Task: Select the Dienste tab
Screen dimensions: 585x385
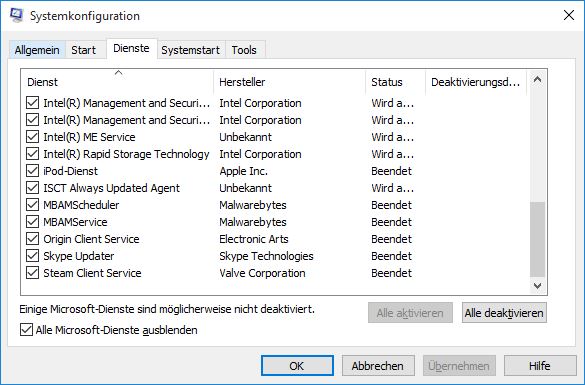Action: tap(131, 48)
